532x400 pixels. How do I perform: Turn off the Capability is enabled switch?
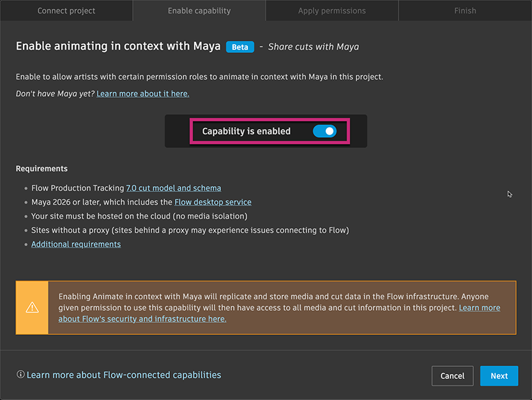[x=324, y=131]
